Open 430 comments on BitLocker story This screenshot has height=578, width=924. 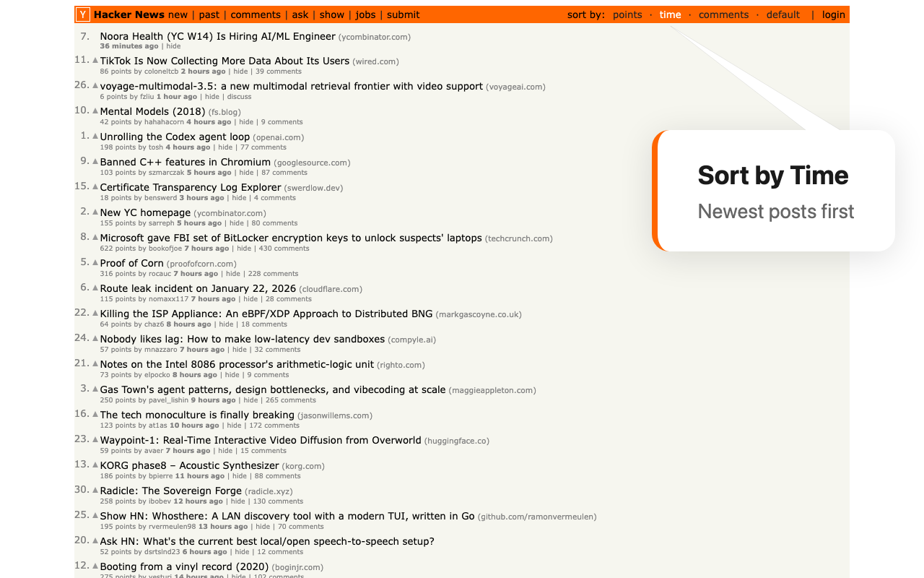pyautogui.click(x=284, y=249)
